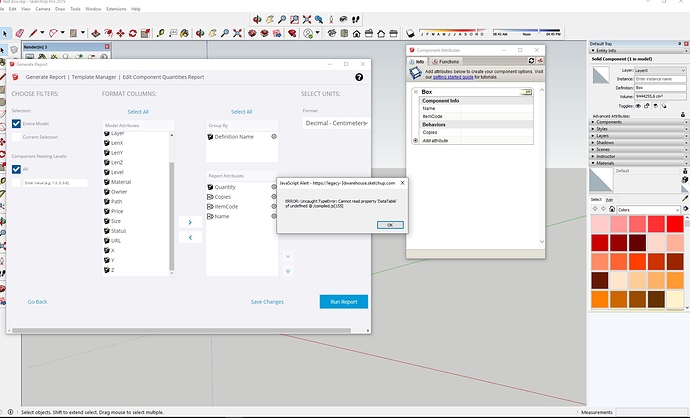Expand the Shadows tray panel
This screenshot has width=690, height=418.
pos(638,143)
